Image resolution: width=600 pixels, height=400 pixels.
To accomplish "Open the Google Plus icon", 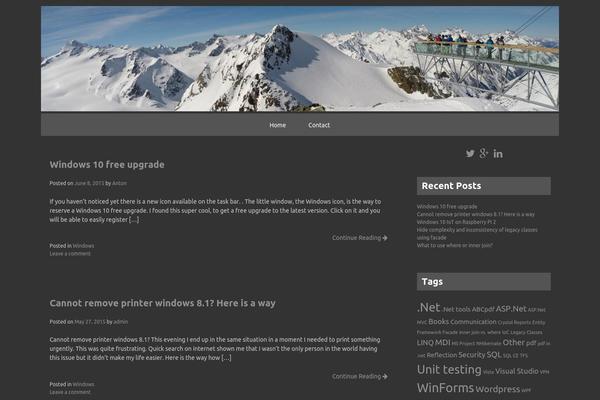I will [x=484, y=153].
